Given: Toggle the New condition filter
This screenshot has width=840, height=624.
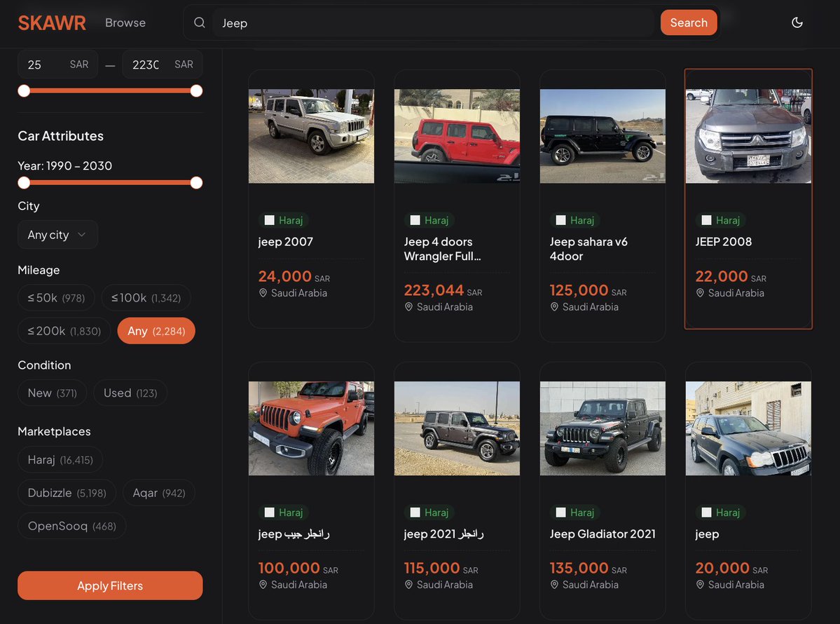Looking at the screenshot, I should (53, 393).
